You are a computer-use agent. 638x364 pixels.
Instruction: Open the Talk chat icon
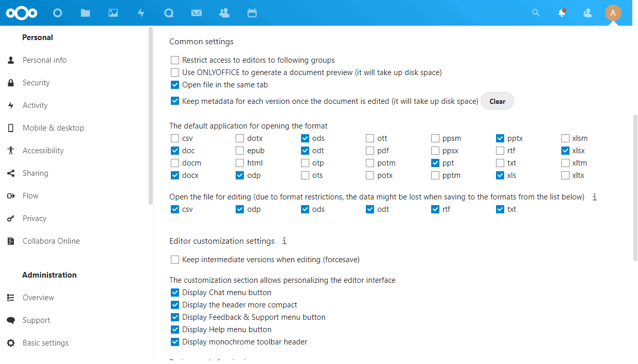coord(169,13)
